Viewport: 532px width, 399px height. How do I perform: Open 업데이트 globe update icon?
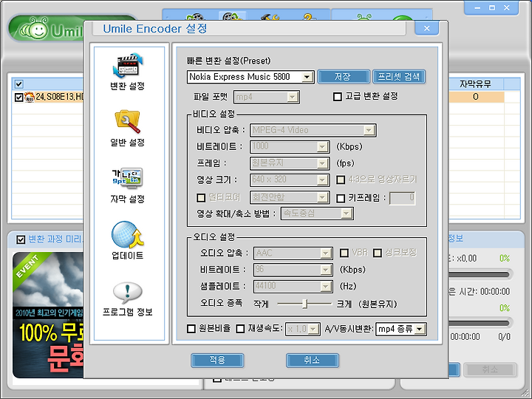(128, 234)
